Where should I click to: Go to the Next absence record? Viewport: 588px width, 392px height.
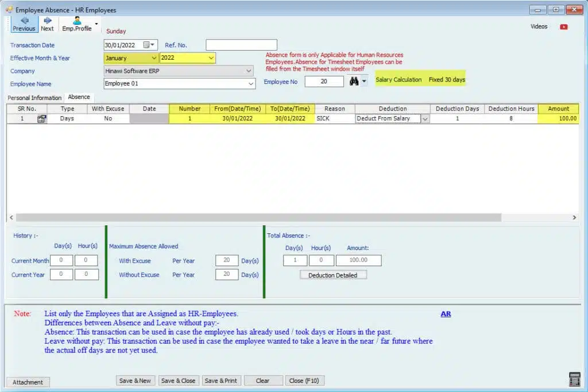(47, 24)
